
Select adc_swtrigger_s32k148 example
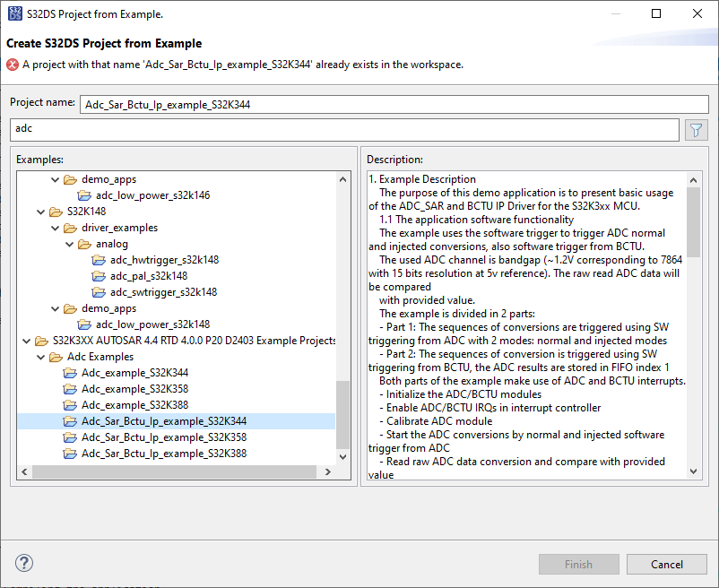coord(163,292)
